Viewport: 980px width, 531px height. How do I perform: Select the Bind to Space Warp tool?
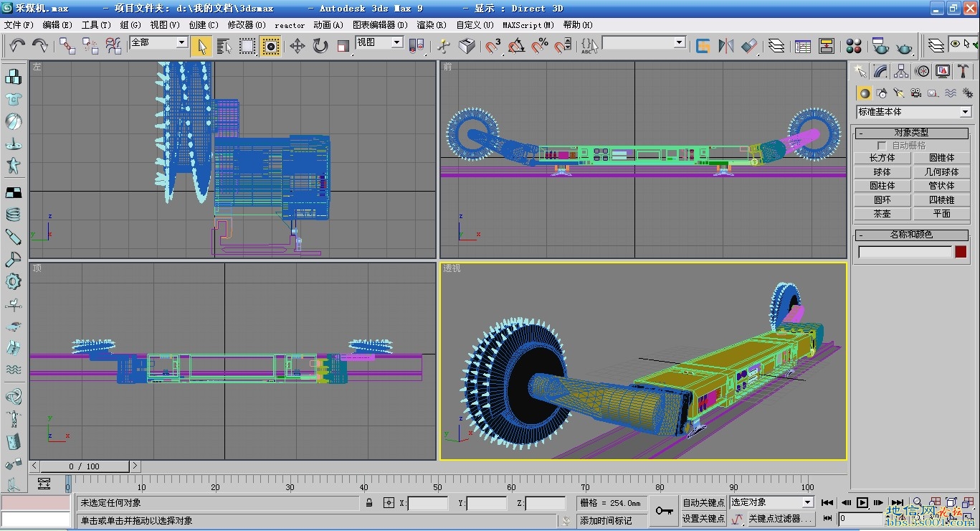(x=114, y=46)
